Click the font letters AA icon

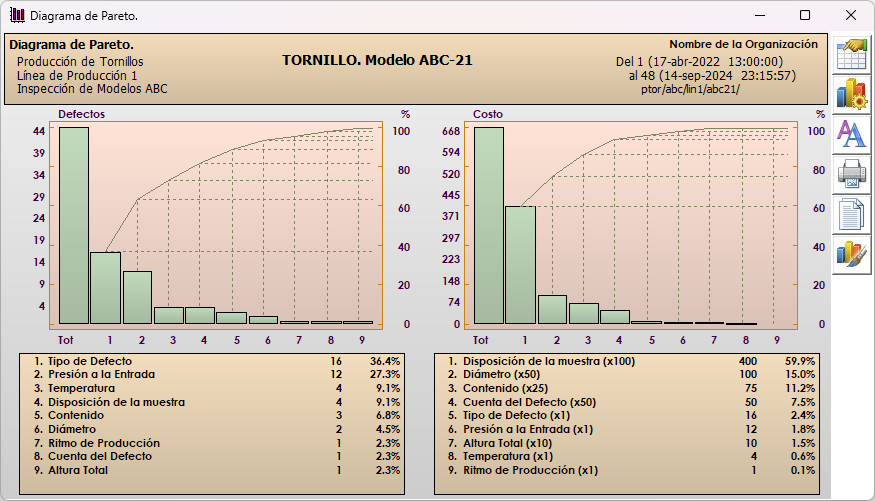click(851, 134)
